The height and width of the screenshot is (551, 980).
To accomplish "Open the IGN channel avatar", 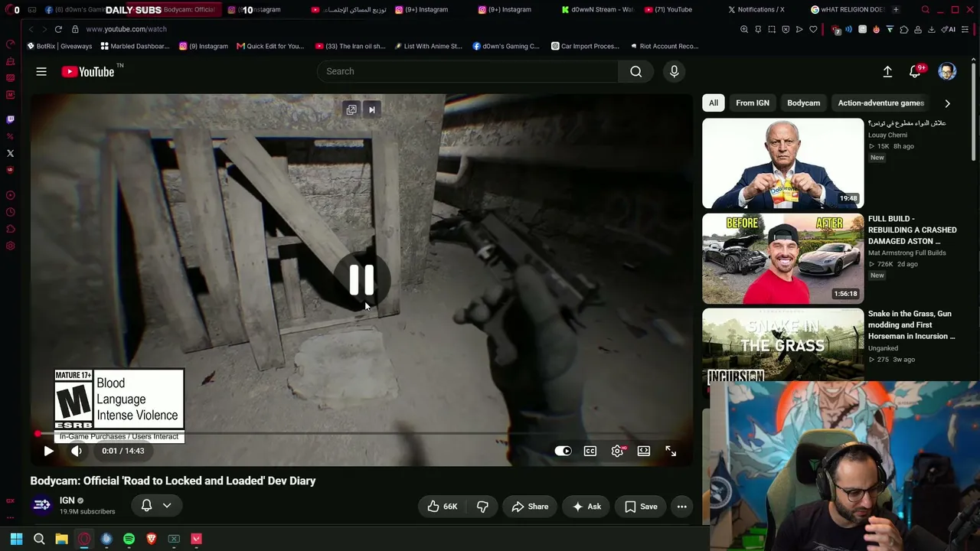I will click(x=42, y=505).
